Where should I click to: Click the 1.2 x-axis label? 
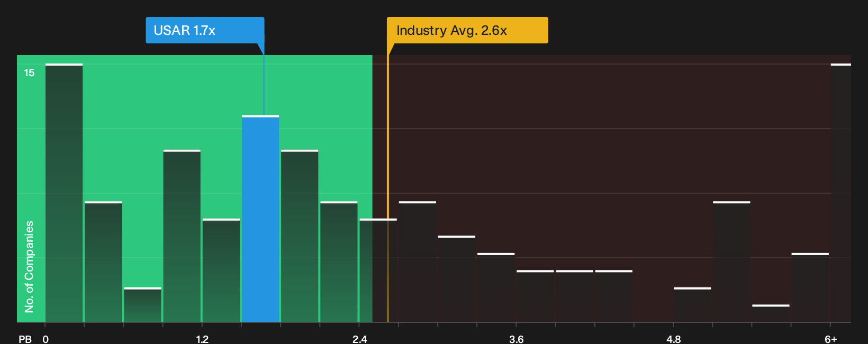point(202,339)
